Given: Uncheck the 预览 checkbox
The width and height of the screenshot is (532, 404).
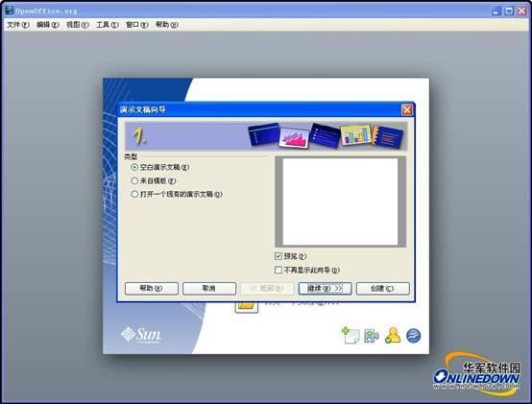Looking at the screenshot, I should coord(278,256).
